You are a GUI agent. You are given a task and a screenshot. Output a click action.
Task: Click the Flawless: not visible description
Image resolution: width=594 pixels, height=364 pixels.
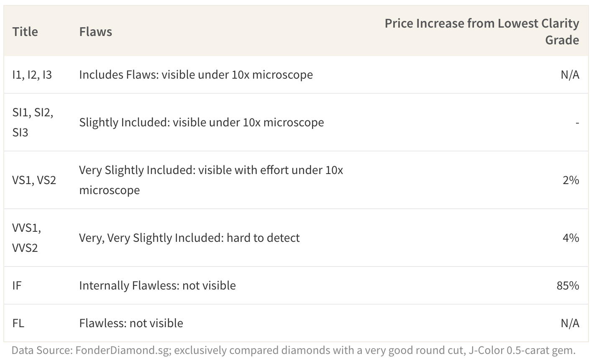131,323
